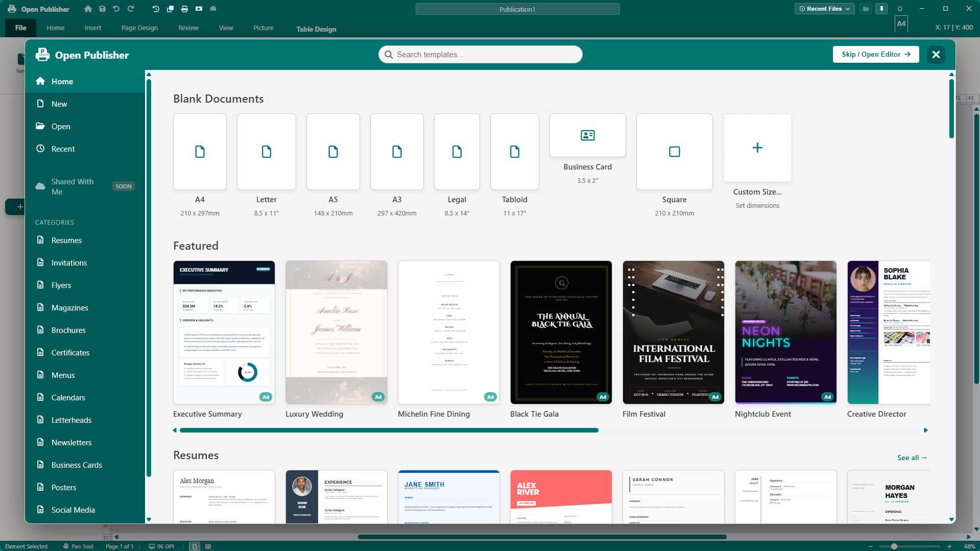Close the template picker with X button
980x551 pixels.
[936, 55]
